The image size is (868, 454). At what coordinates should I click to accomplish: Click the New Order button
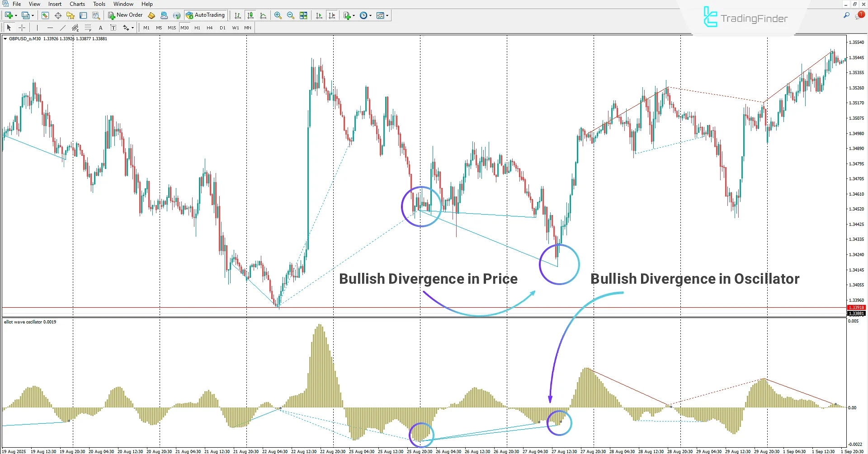(x=125, y=14)
